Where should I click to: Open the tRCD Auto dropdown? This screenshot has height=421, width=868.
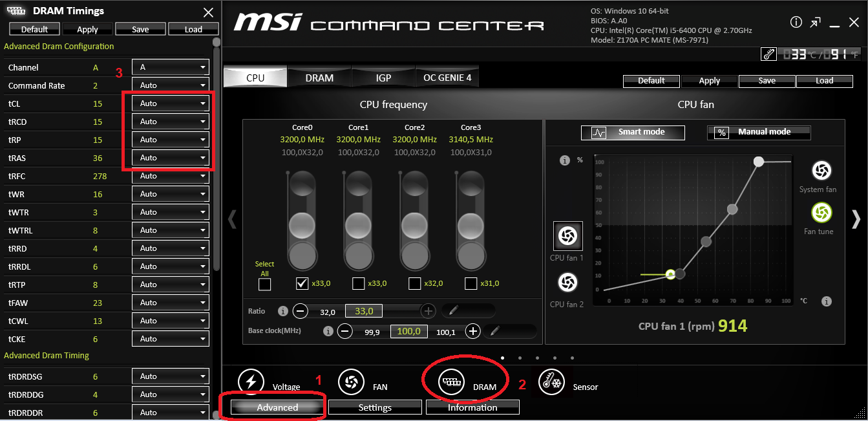click(171, 122)
